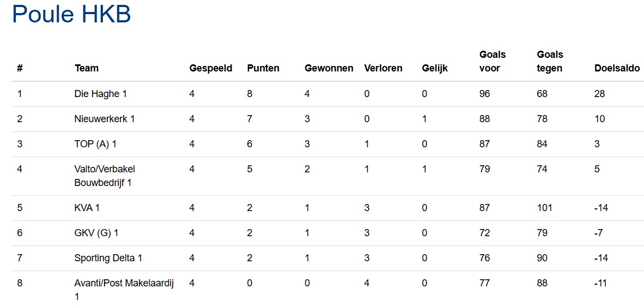644x306 pixels.
Task: Click the KVA 1 team name
Action: point(87,208)
